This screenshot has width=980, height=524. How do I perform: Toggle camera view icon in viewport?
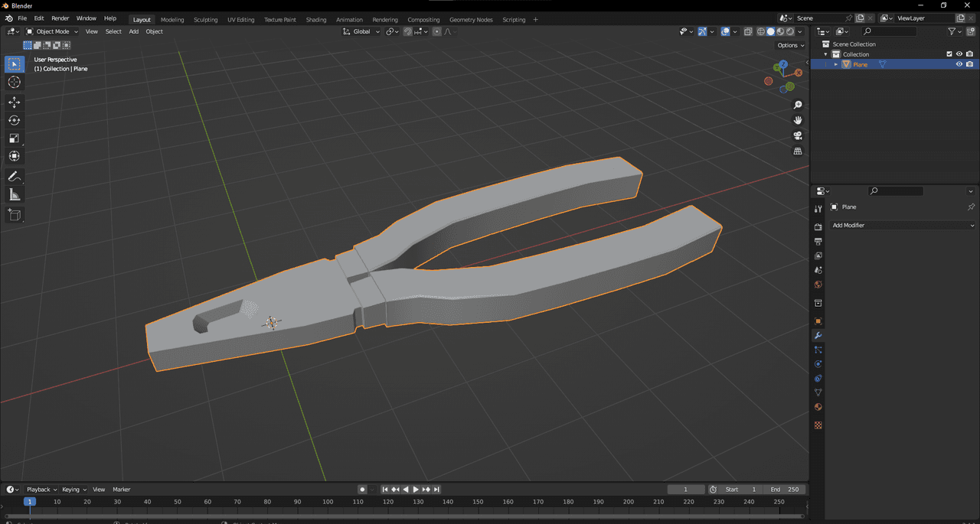coord(798,135)
